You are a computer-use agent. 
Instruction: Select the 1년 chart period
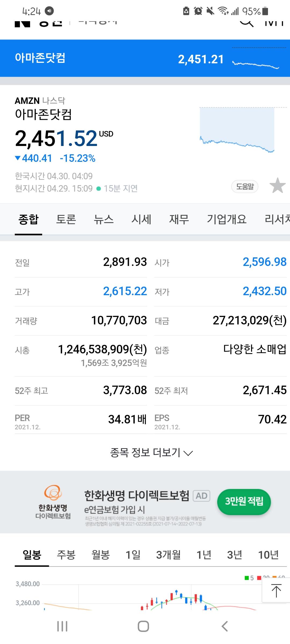coord(204,555)
